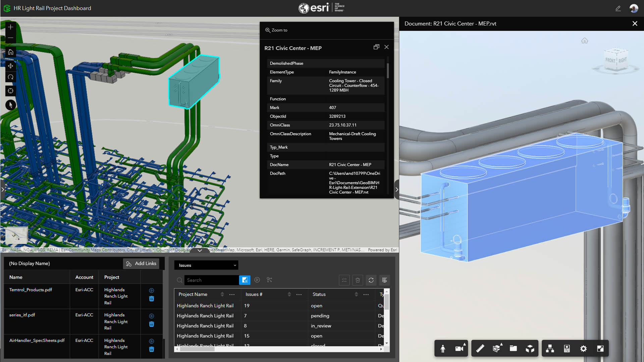Screen dimensions: 644x362
Task: Delete the Temtrol_Products.pdf link
Action: 151,299
